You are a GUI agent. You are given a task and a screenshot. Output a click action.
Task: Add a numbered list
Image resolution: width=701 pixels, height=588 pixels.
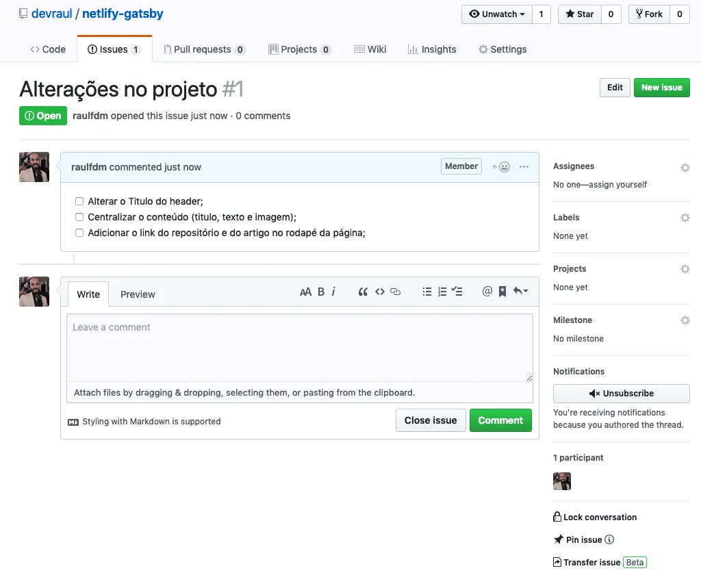coord(442,292)
